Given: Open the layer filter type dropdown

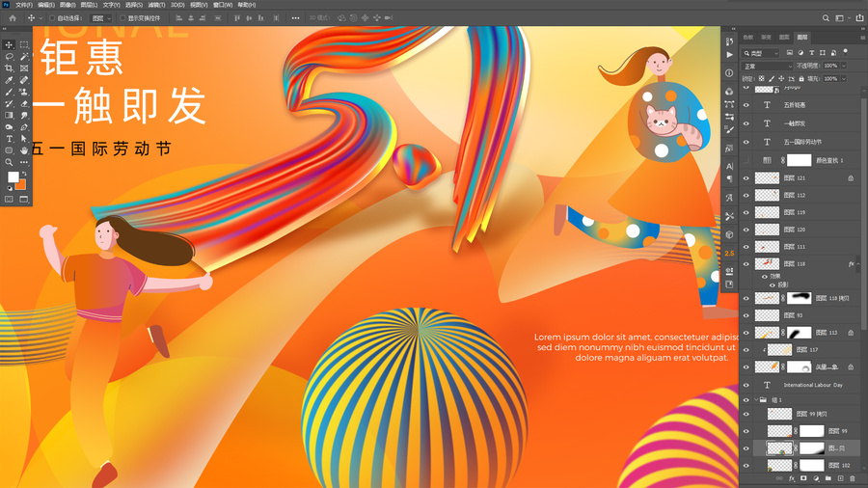Looking at the screenshot, I should coord(761,53).
